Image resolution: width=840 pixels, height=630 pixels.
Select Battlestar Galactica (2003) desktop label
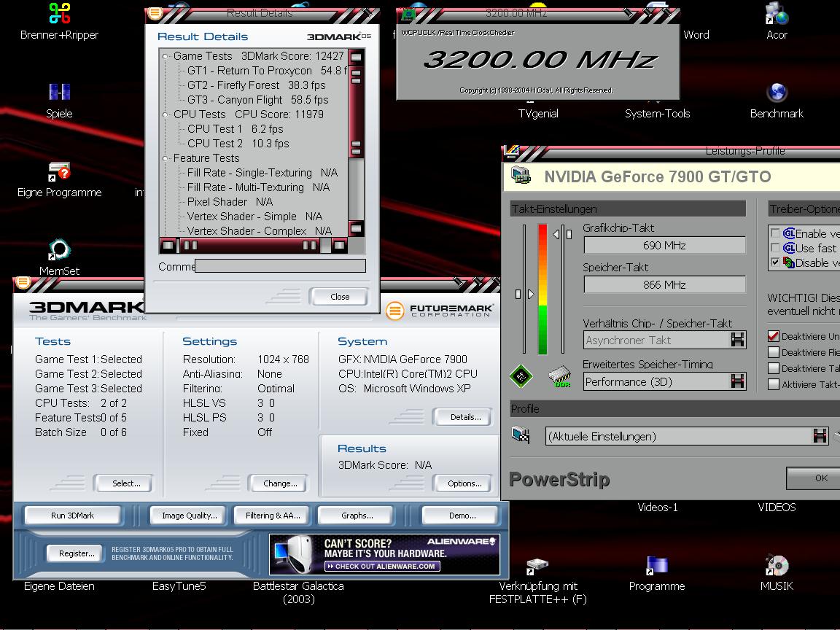pyautogui.click(x=298, y=593)
